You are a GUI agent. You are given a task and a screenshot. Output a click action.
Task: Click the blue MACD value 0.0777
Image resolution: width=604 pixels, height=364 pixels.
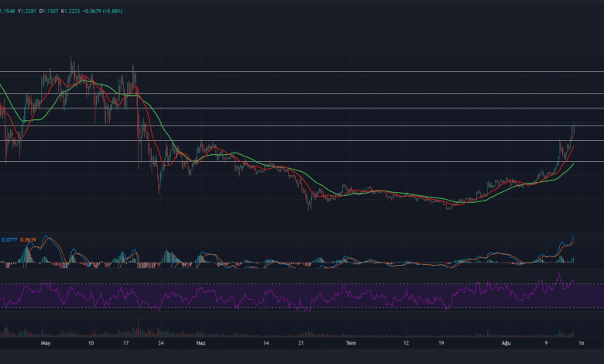pyautogui.click(x=11, y=240)
